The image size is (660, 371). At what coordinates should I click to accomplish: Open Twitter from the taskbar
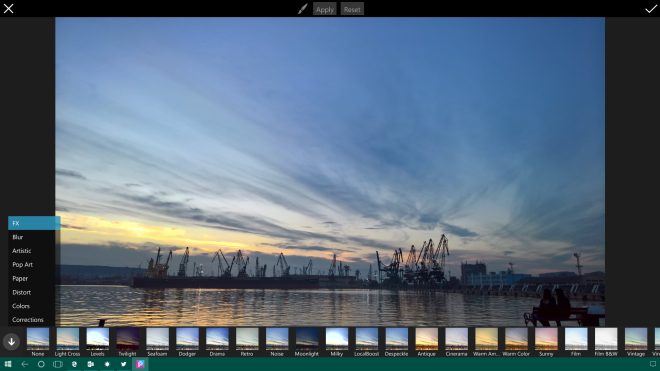pos(123,364)
